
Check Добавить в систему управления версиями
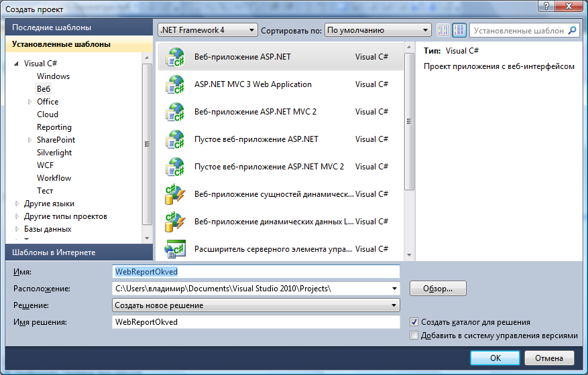pyautogui.click(x=414, y=335)
